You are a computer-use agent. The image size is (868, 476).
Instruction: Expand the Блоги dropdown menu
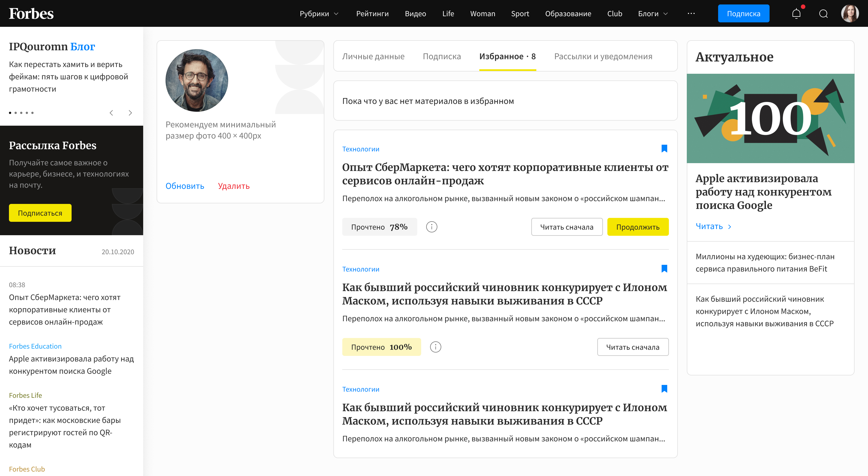point(653,13)
